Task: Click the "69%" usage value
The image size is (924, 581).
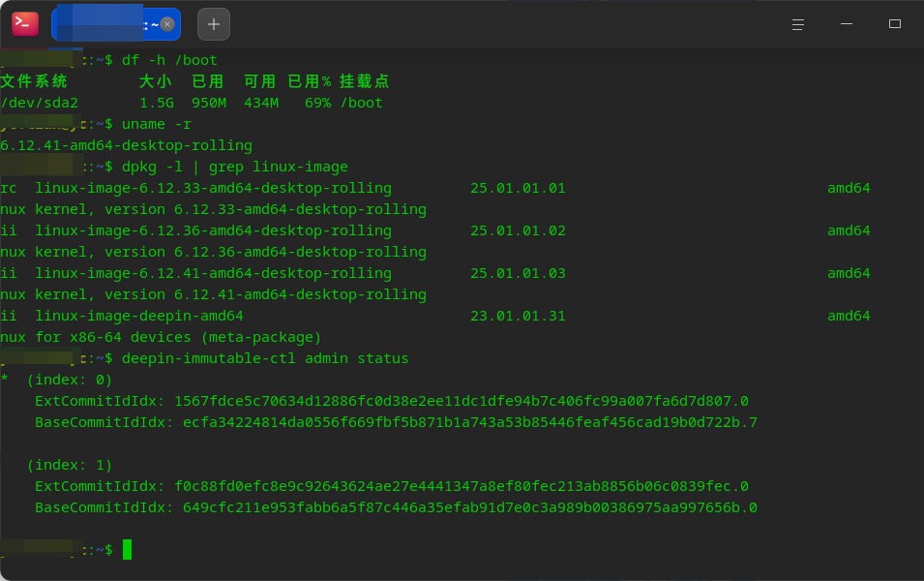Action: 317,103
